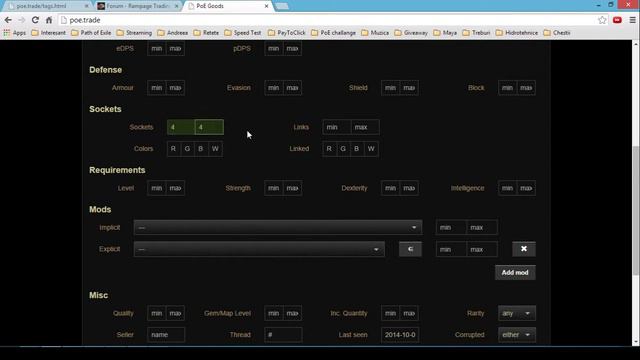Click the Intelligence min requirement field
Image resolution: width=640 pixels, height=360 pixels.
[507, 188]
